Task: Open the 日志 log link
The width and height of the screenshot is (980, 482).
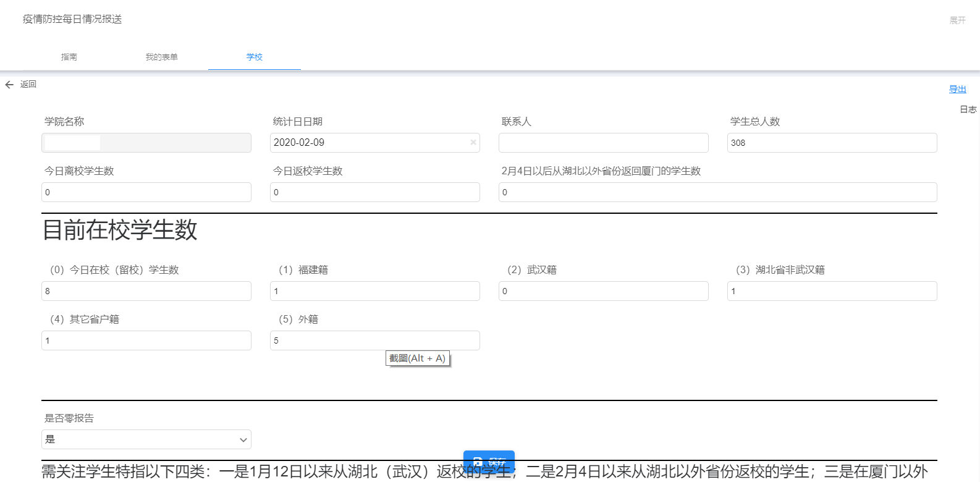Action: point(968,109)
